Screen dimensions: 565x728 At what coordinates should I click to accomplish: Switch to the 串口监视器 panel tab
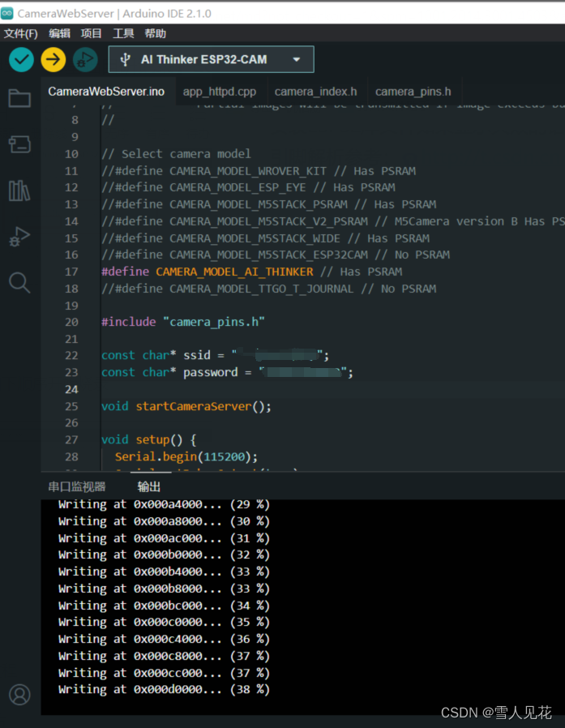(x=77, y=486)
